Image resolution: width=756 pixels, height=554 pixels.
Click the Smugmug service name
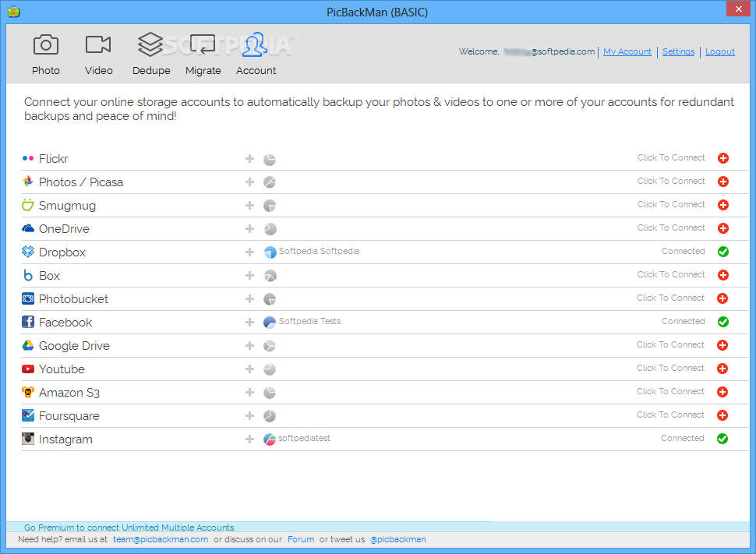coord(67,206)
